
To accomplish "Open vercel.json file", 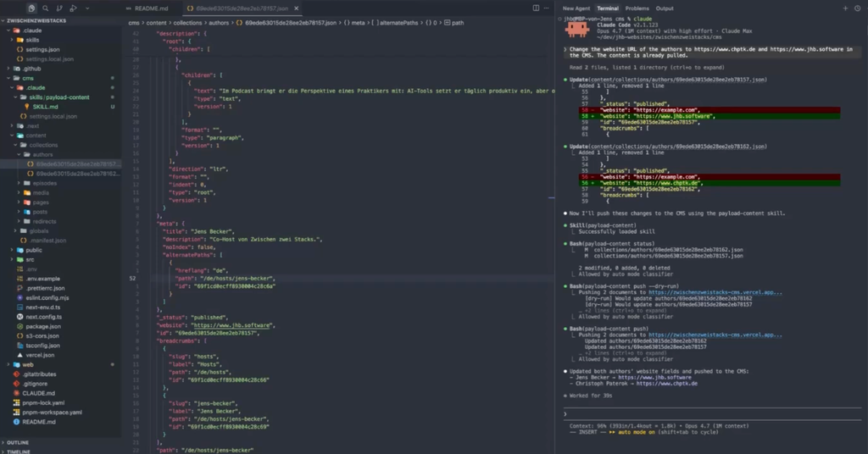I will 39,355.
